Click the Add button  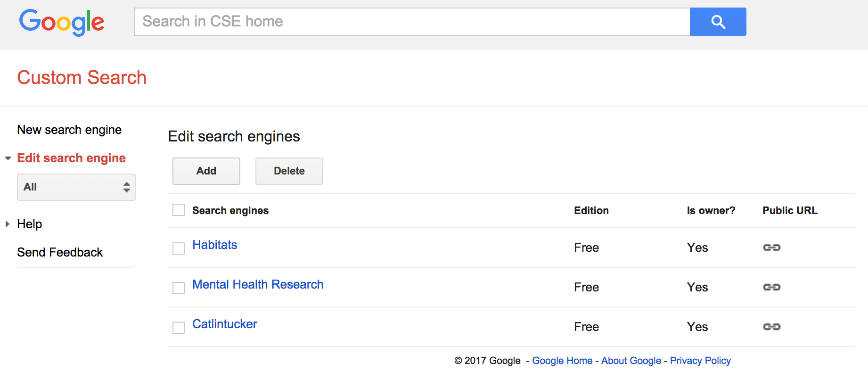(x=206, y=171)
